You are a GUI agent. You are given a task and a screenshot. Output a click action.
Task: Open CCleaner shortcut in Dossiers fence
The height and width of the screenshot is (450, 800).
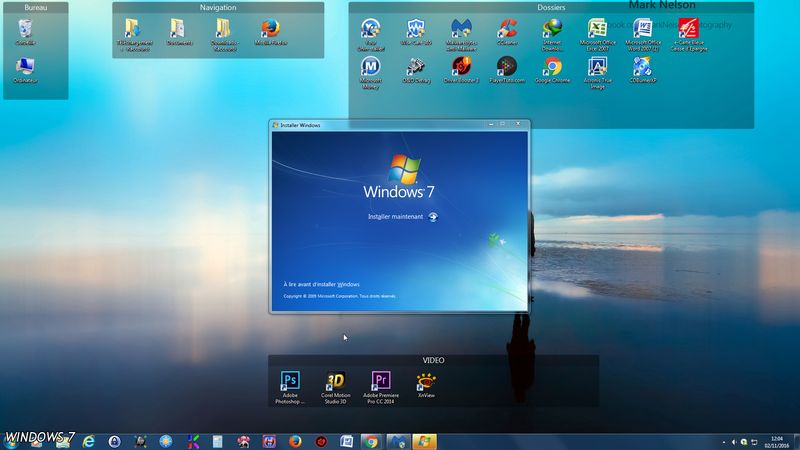[507, 29]
